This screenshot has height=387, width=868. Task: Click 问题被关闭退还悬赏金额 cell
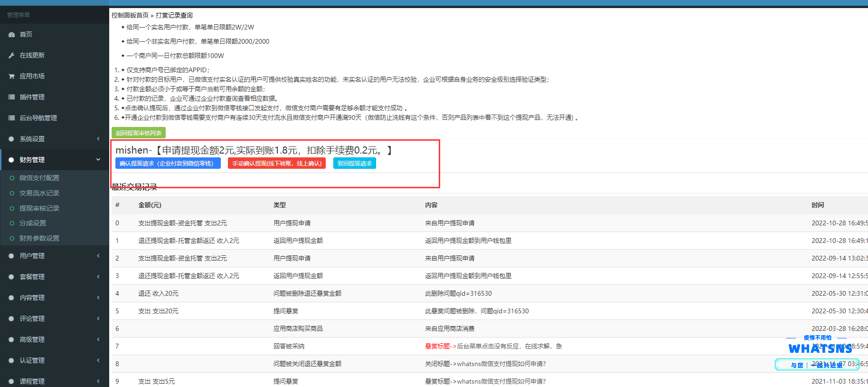point(307,364)
